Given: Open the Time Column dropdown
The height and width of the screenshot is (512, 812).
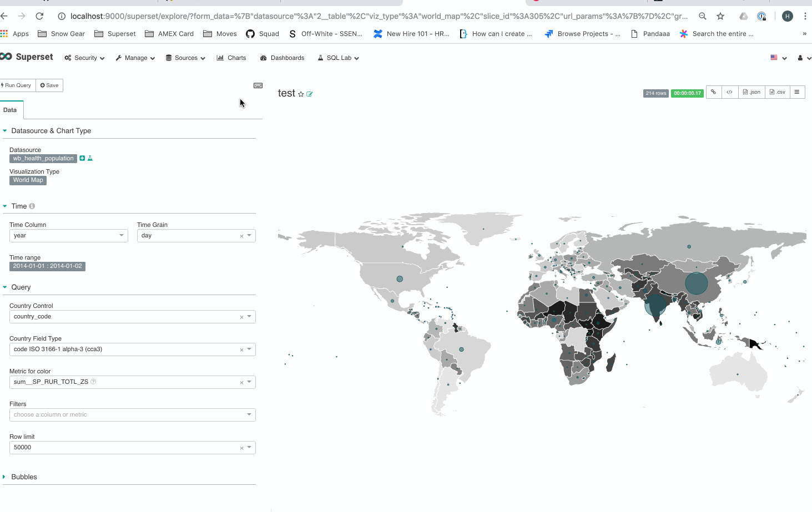Looking at the screenshot, I should [x=69, y=236].
